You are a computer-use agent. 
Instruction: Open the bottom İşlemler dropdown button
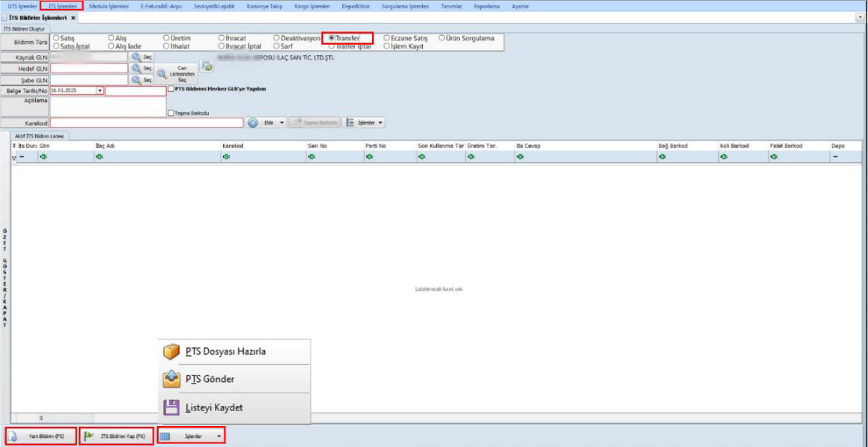(x=218, y=437)
